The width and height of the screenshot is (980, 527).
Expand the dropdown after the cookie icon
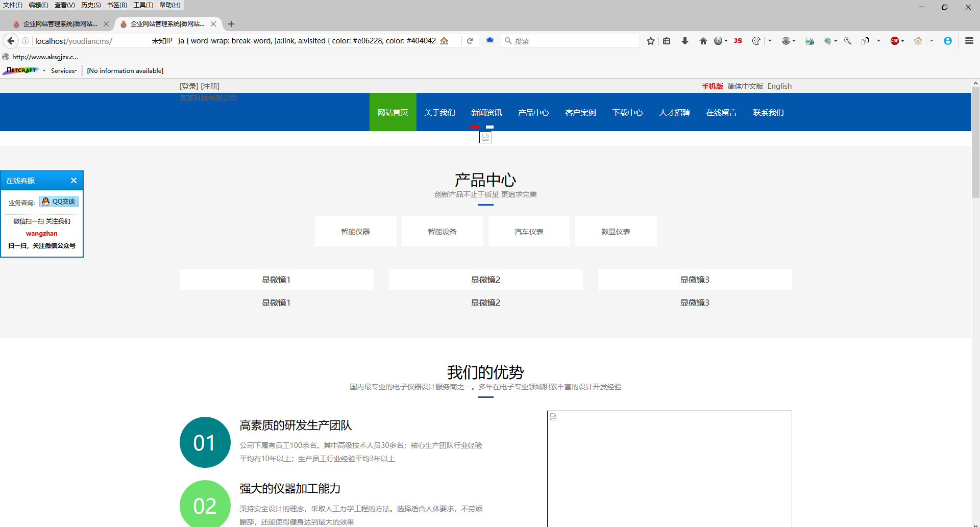pyautogui.click(x=770, y=41)
